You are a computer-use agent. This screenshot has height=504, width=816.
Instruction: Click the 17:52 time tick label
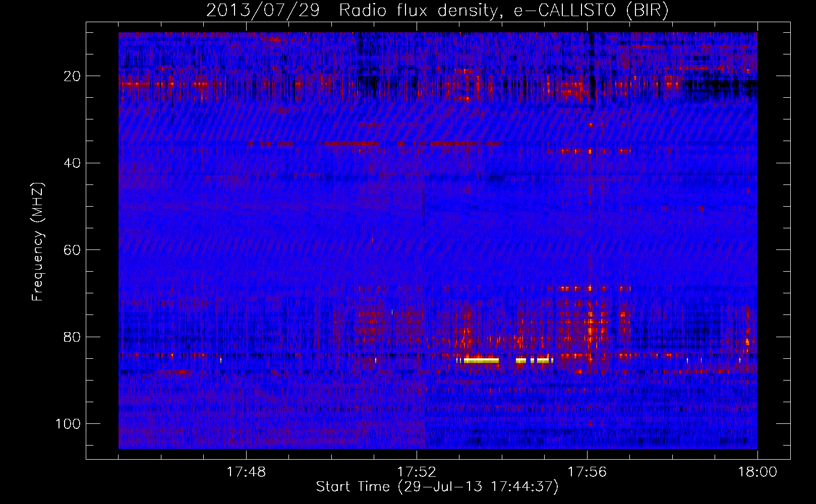pyautogui.click(x=417, y=472)
